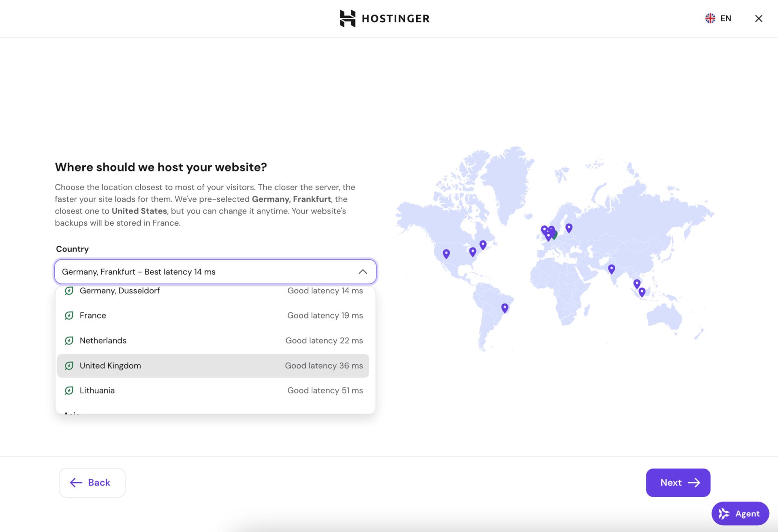Click the green leaf icon beside Netherlands
Screen dimensions: 778x532
[x=69, y=341]
